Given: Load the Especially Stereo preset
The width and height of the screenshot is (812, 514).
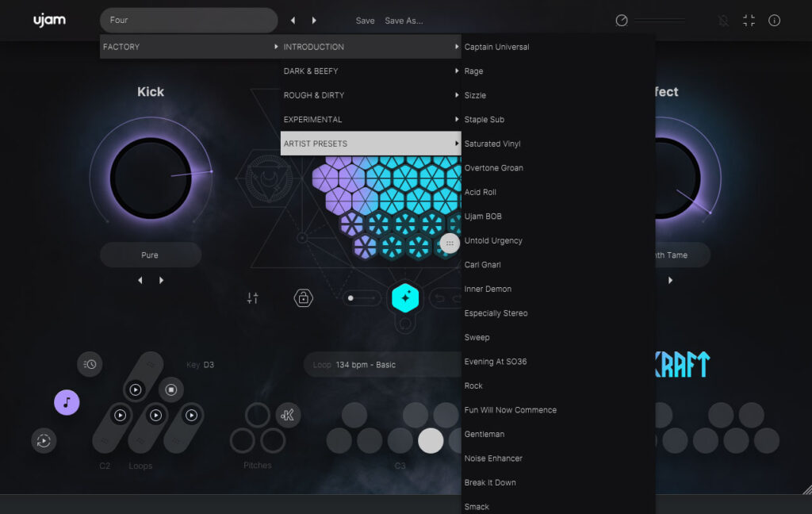Looking at the screenshot, I should coord(558,313).
